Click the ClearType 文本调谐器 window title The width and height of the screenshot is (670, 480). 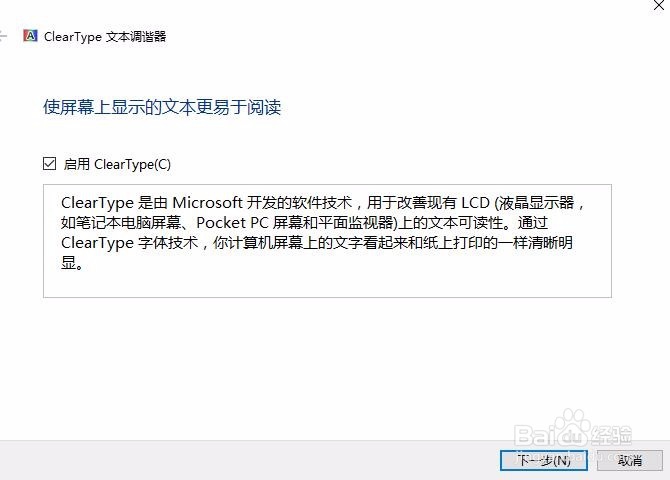coord(105,36)
